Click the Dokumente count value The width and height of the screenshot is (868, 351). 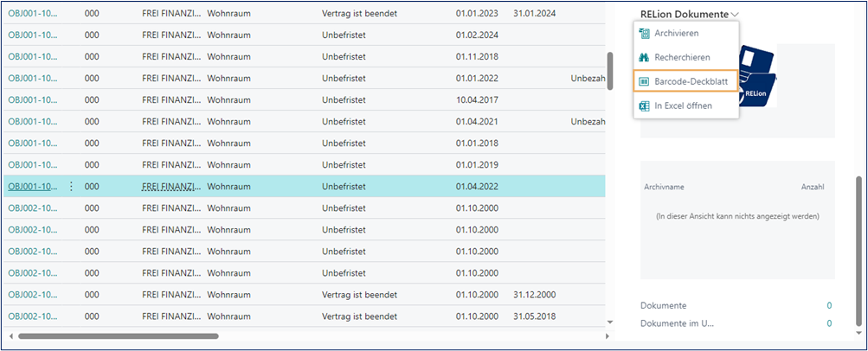pos(828,305)
